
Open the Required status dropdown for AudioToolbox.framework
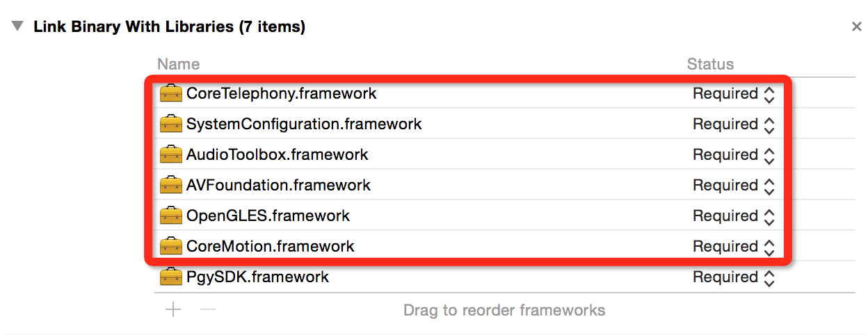coord(734,155)
